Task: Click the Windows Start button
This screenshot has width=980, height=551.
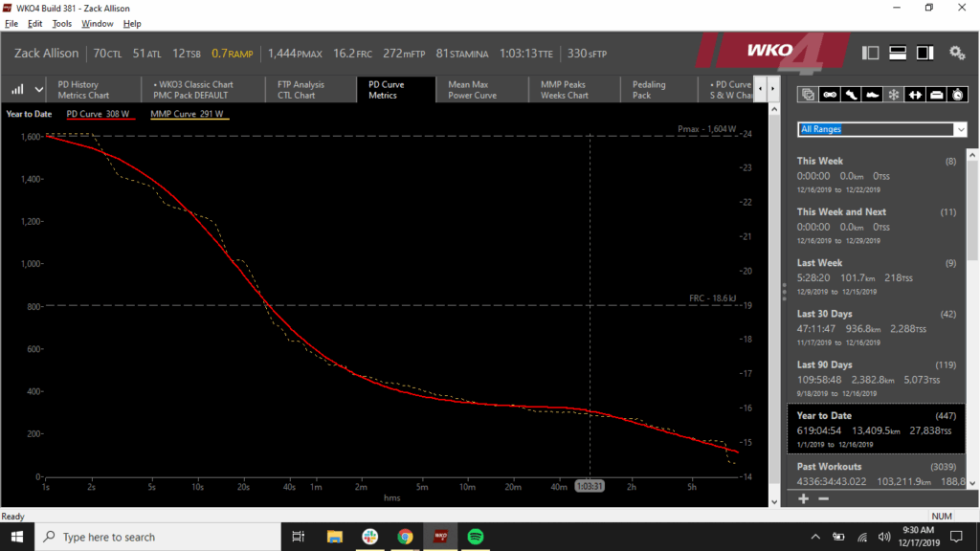Action: tap(17, 537)
